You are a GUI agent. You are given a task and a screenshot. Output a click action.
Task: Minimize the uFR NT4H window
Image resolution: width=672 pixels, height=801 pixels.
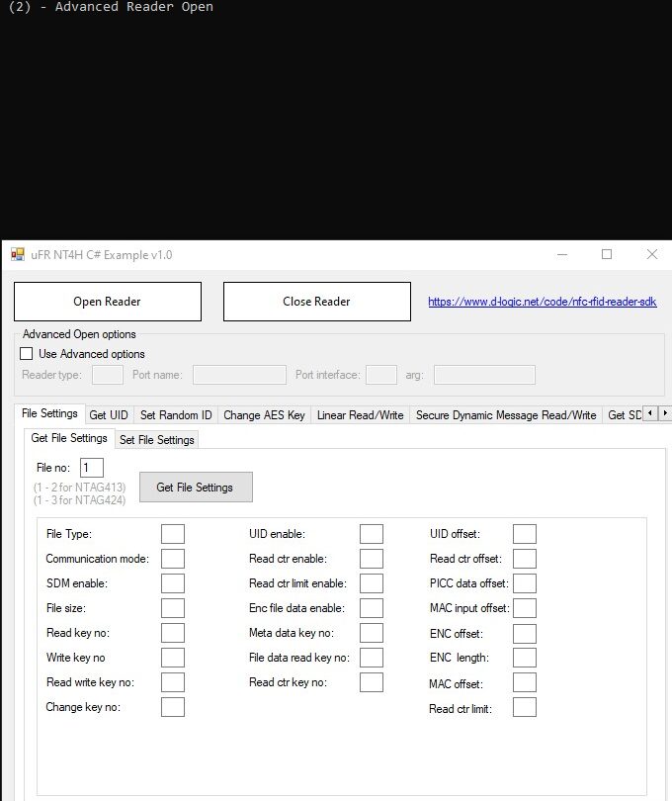(x=562, y=254)
